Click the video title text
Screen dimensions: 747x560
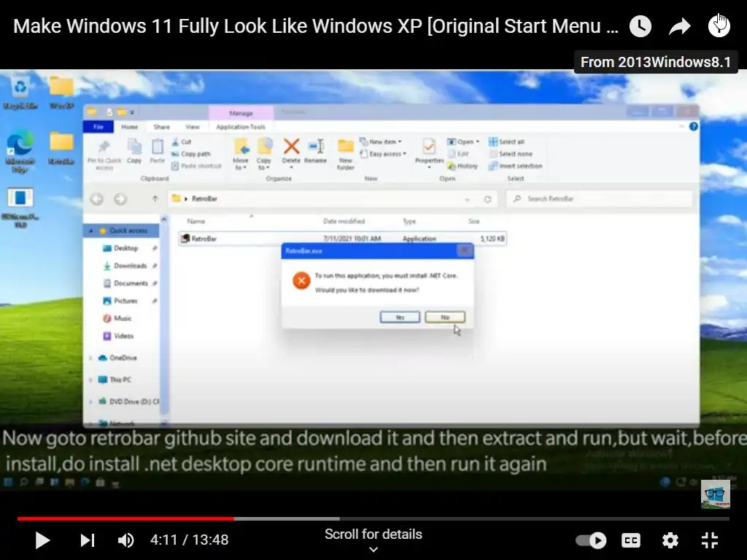click(x=316, y=26)
